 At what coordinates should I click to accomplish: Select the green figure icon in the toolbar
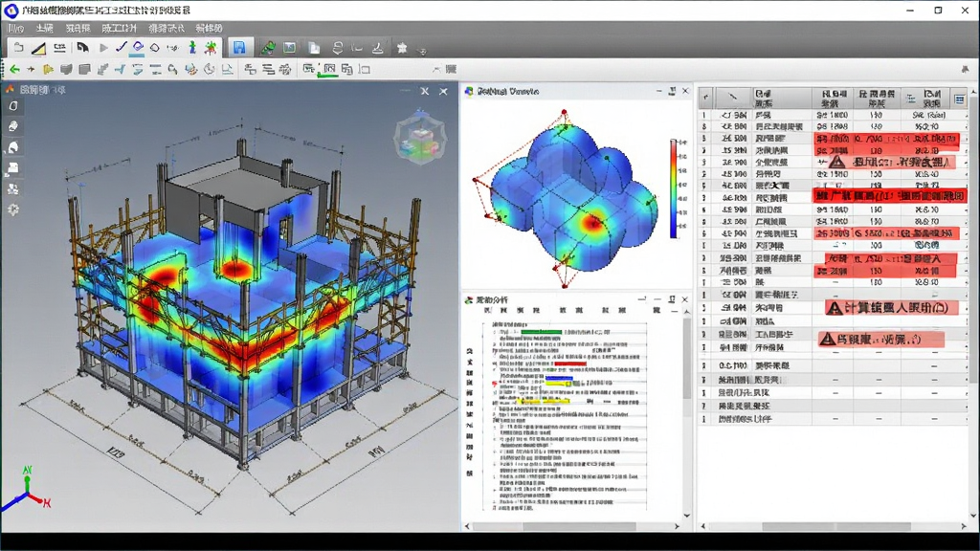coord(191,48)
